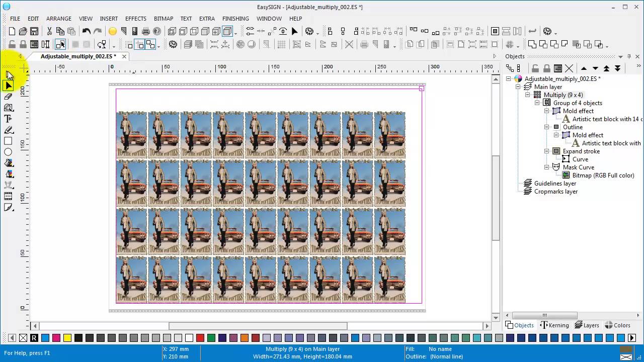Click the Lock icon in Objects panel
The width and height of the screenshot is (644, 362).
coord(547,68)
